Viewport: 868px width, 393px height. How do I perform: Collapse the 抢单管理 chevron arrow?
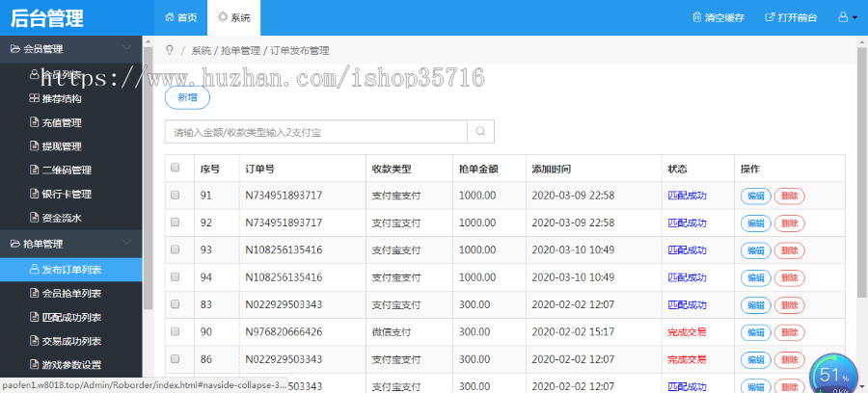126,243
